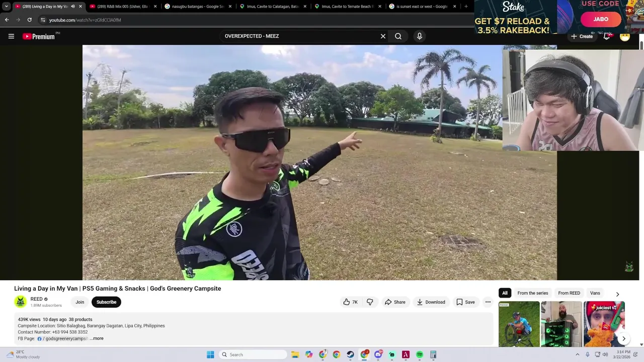
Task: View the 38 products link
Action: point(80,319)
